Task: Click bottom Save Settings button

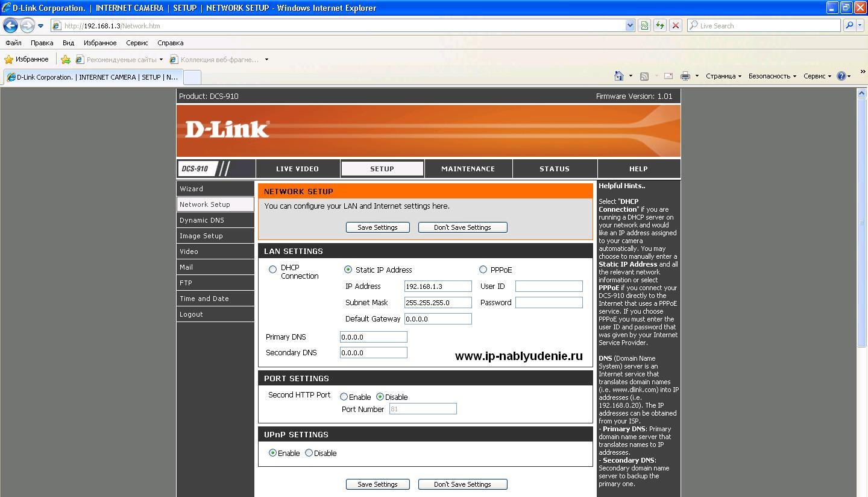Action: tap(377, 484)
